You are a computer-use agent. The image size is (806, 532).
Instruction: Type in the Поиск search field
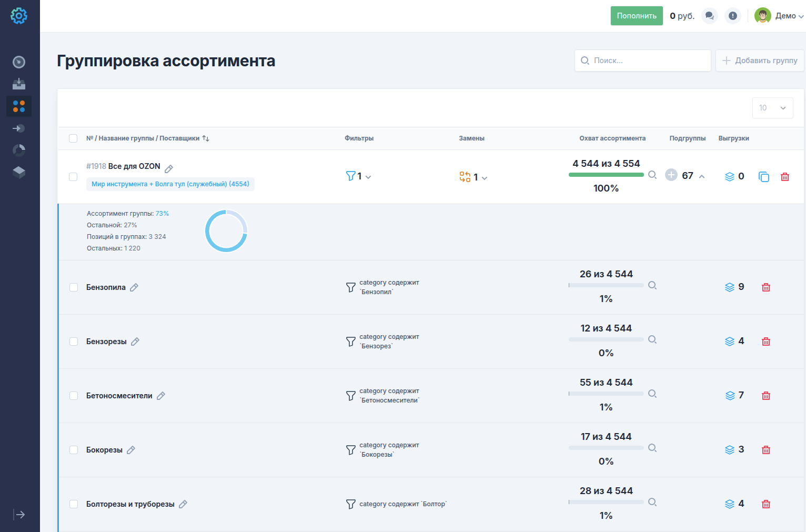643,61
